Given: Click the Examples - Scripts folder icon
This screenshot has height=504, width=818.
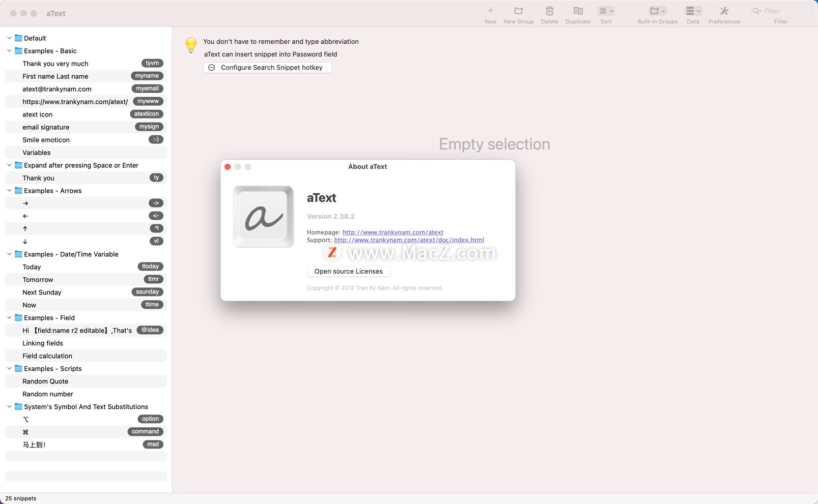Looking at the screenshot, I should tap(18, 369).
